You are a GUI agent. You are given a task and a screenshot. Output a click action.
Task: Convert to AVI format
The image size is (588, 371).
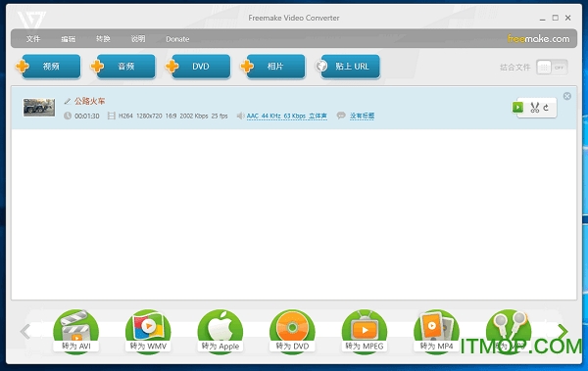coord(76,332)
